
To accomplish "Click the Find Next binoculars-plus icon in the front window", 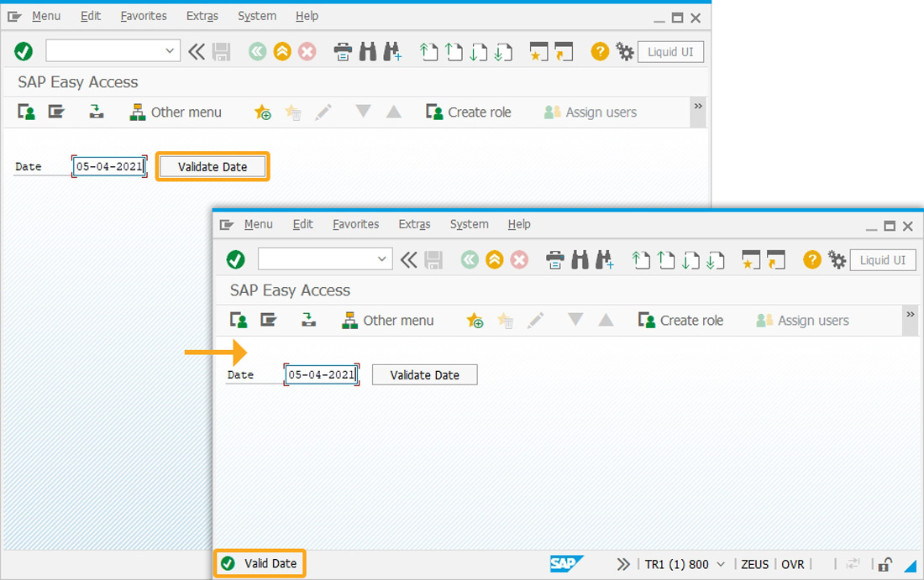I will click(x=605, y=259).
